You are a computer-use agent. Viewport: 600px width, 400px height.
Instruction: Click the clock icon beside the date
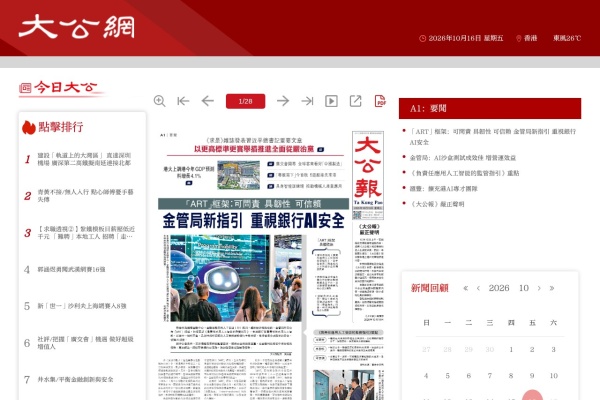pos(422,38)
